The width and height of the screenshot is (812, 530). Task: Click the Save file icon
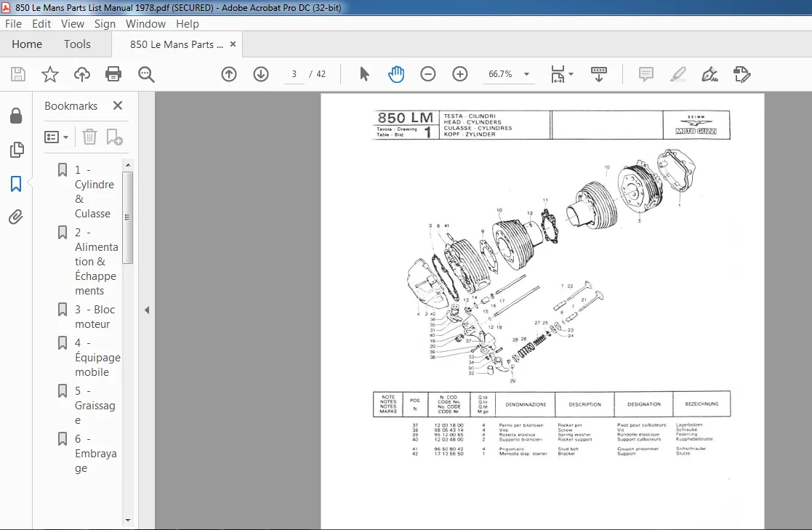tap(18, 74)
